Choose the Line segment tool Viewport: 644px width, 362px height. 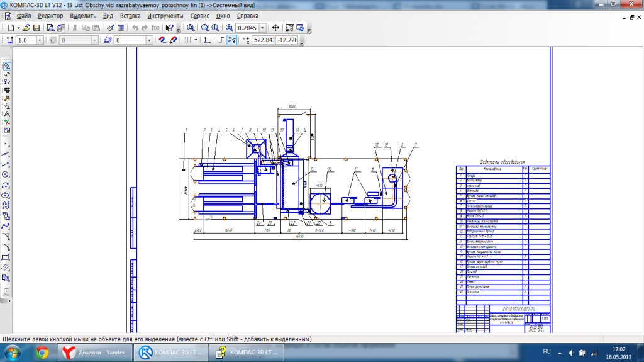(x=6, y=165)
